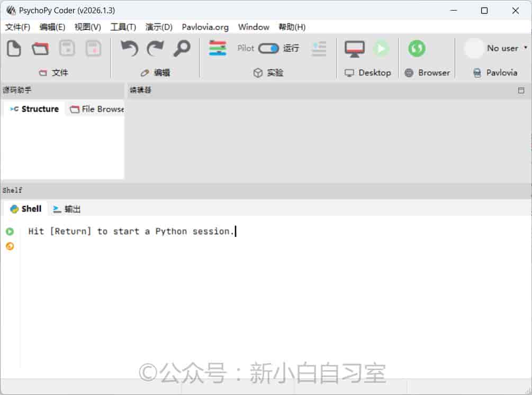Open Find with the magnifier icon
The width and height of the screenshot is (532, 395).
click(x=182, y=49)
